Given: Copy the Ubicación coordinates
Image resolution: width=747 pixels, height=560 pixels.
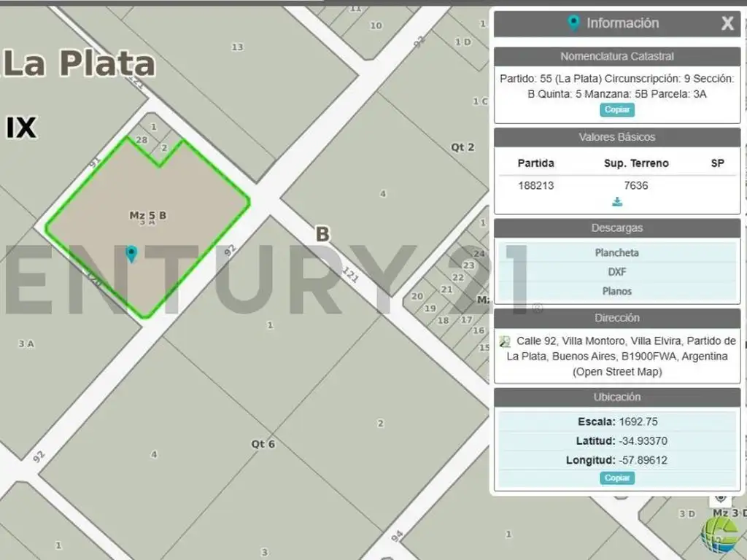Looking at the screenshot, I should 617,478.
